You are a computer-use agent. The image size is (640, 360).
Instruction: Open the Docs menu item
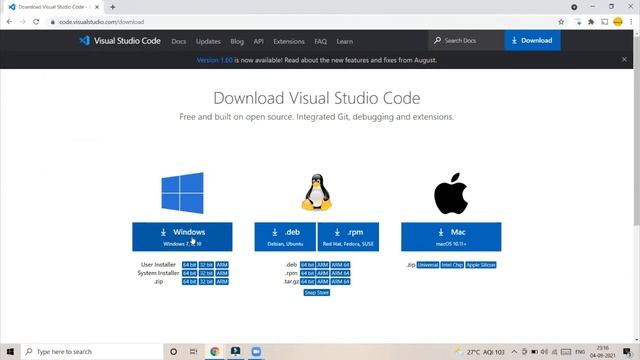179,42
